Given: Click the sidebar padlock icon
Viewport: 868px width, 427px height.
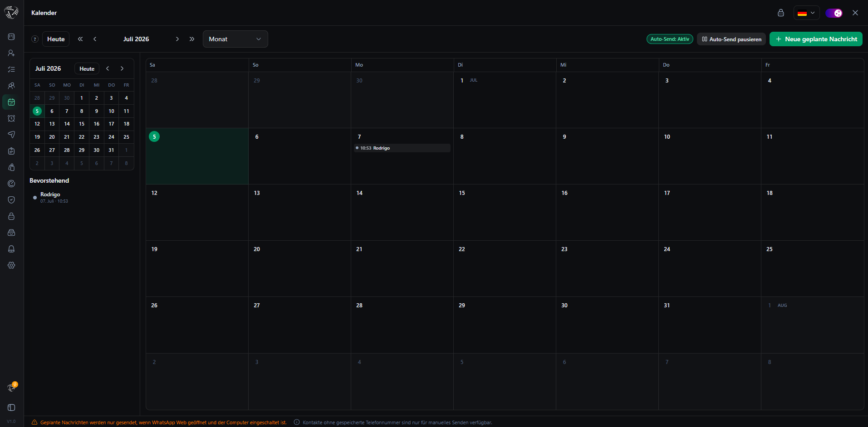Looking at the screenshot, I should tap(11, 216).
